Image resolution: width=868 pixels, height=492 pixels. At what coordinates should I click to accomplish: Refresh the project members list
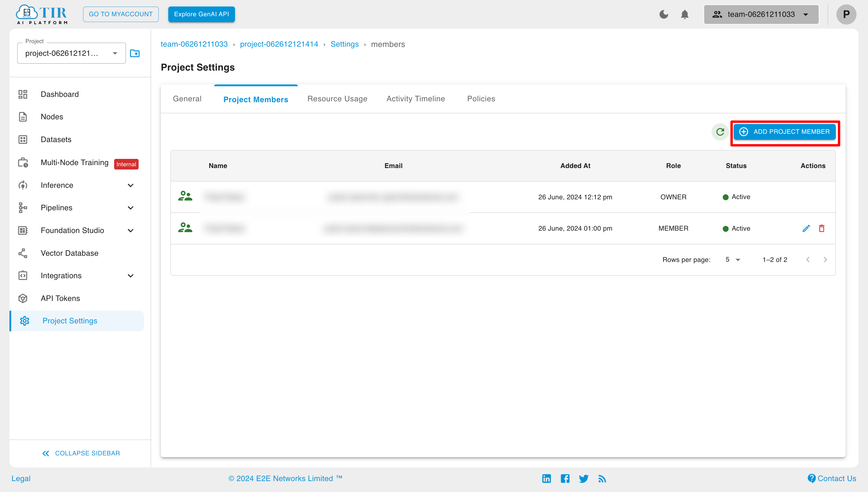tap(720, 132)
